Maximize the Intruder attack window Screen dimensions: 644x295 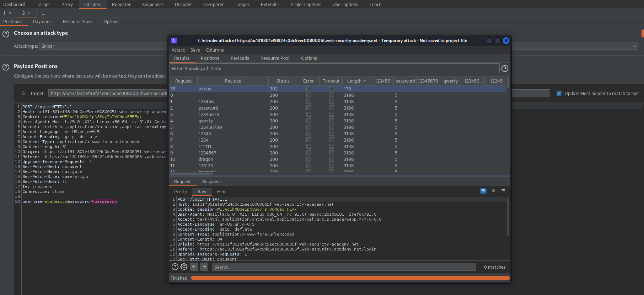(498, 41)
